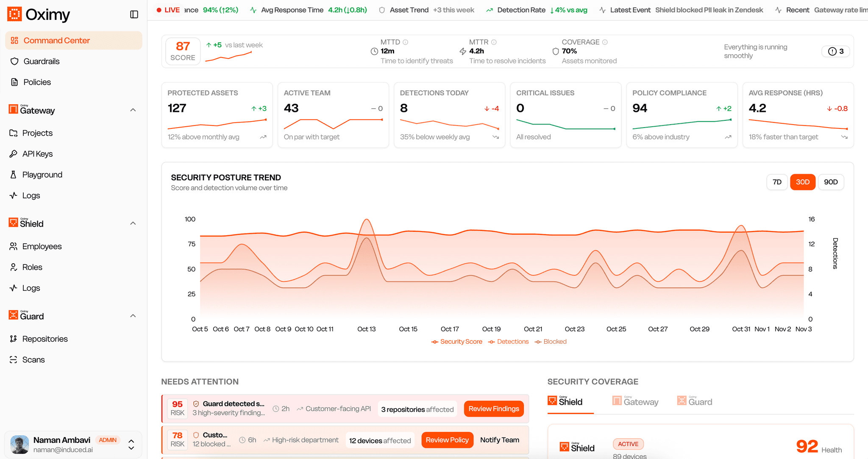Click the API Keys key icon

(x=14, y=154)
